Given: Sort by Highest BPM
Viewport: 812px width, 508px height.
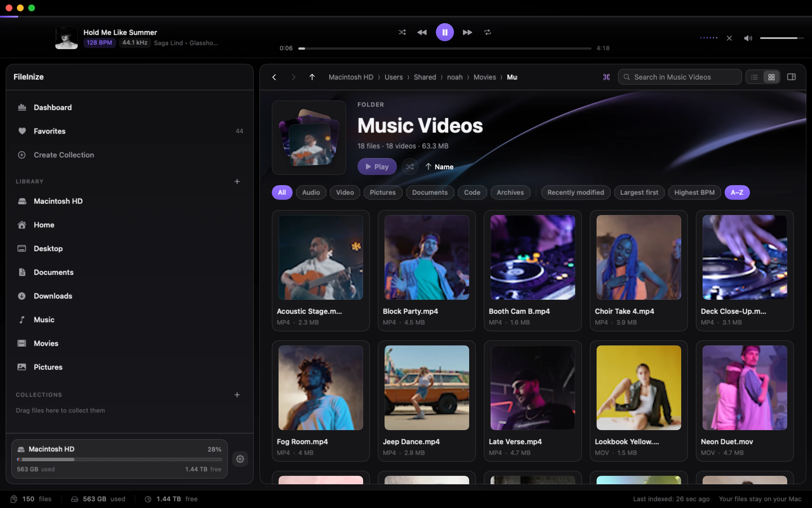Looking at the screenshot, I should [x=694, y=192].
